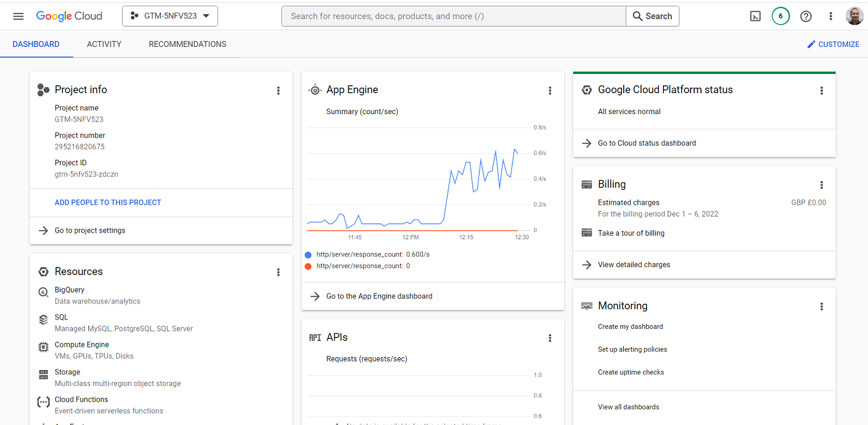Click the SQL resource icon
Screen dimensions: 868x425
click(43, 320)
